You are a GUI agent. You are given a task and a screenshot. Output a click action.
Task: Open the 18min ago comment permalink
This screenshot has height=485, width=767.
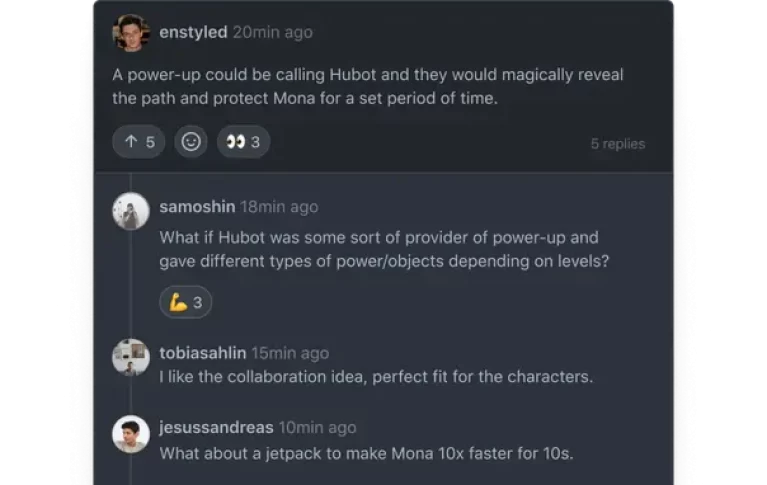(x=279, y=207)
